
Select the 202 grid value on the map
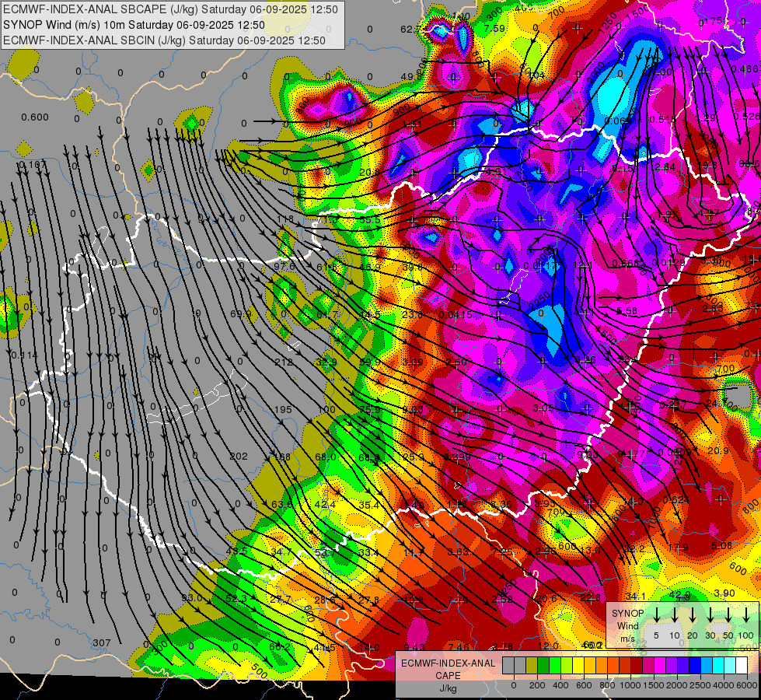(x=239, y=456)
